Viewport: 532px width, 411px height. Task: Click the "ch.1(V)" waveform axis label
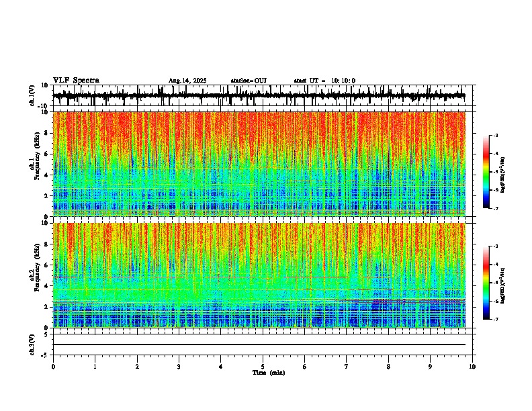32,95
